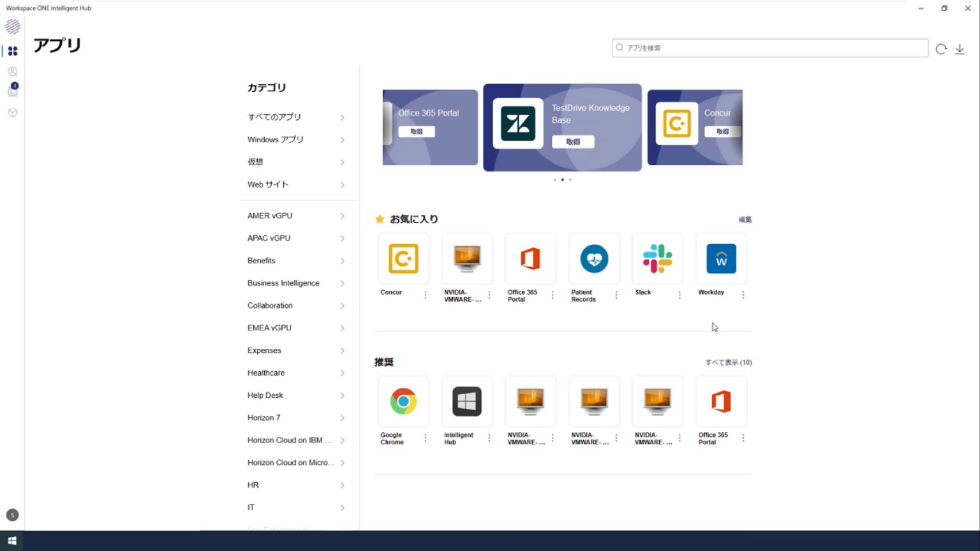Open Google Chrome in recommended

[403, 402]
